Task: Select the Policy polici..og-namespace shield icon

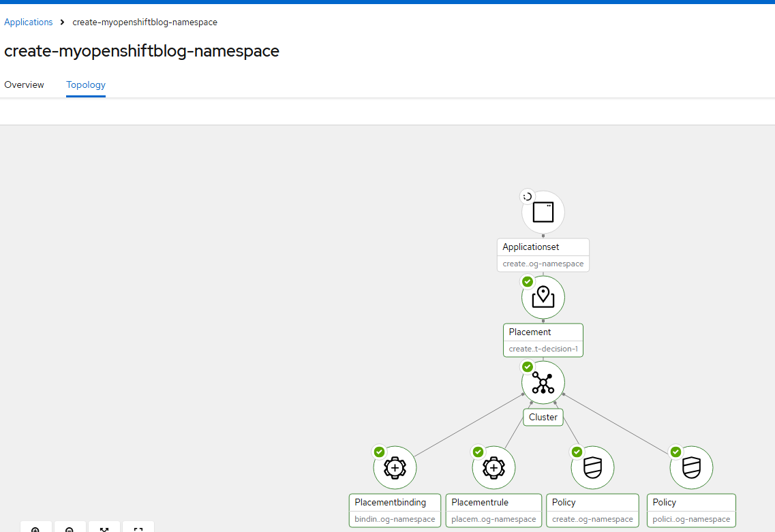Action: (691, 467)
